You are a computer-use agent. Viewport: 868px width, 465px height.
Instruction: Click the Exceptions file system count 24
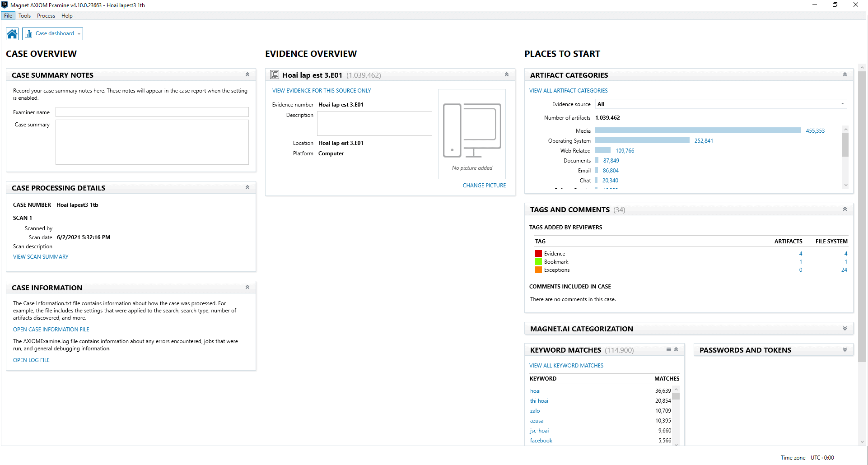[844, 270]
